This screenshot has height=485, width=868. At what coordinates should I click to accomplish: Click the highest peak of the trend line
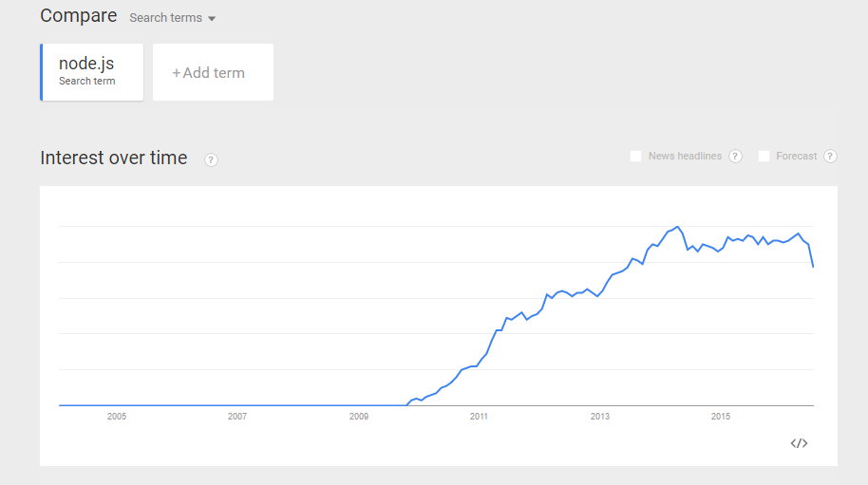point(677,227)
